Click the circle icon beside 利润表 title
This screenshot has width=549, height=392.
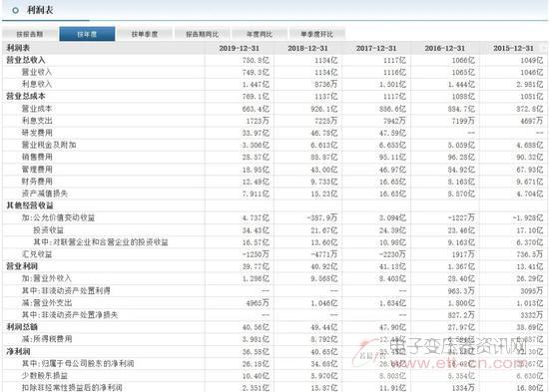coord(15,11)
